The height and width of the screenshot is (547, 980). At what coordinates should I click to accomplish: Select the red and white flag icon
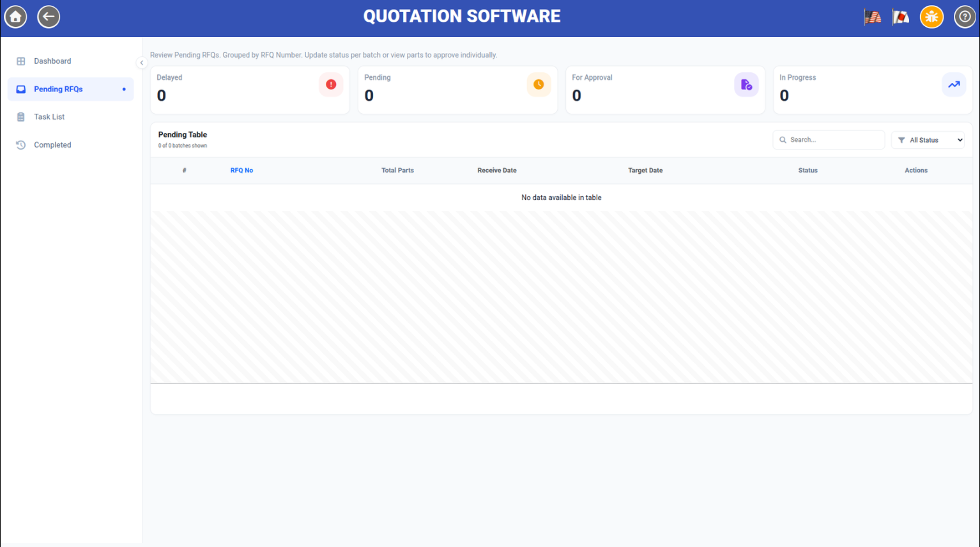(901, 17)
